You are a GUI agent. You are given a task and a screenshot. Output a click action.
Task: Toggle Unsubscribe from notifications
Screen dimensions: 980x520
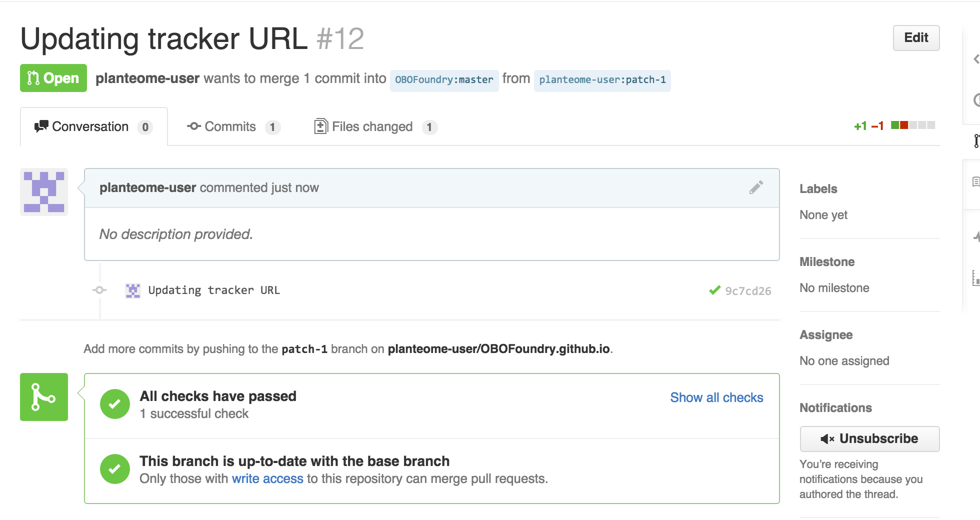(x=869, y=438)
